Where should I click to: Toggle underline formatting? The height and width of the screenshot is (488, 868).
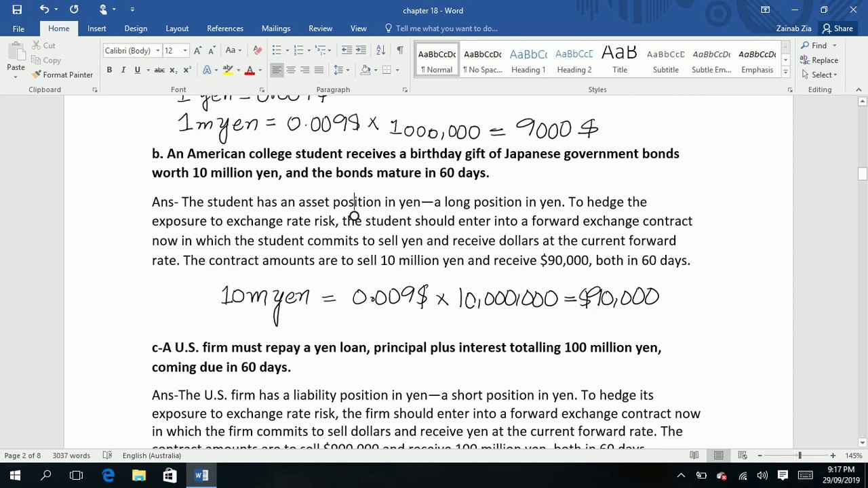[x=138, y=70]
